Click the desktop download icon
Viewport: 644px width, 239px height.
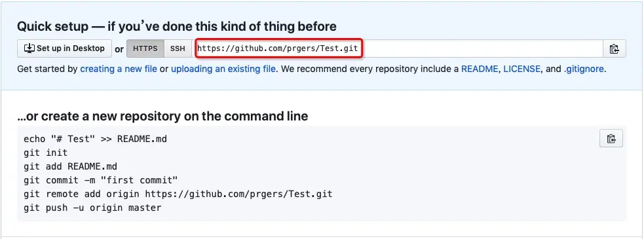(29, 48)
